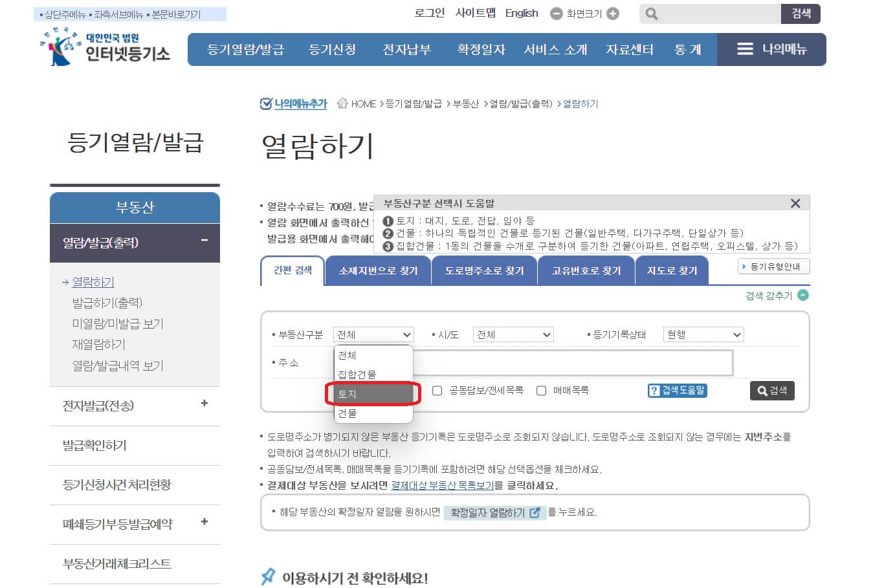Click 나의메뉴추가 with the checkmark icon

[x=294, y=103]
